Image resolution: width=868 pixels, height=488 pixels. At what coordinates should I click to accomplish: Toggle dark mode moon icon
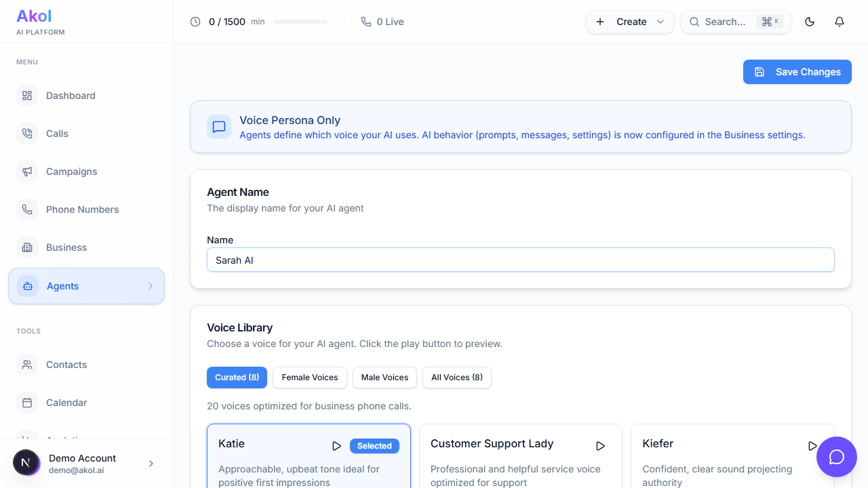[x=810, y=22]
